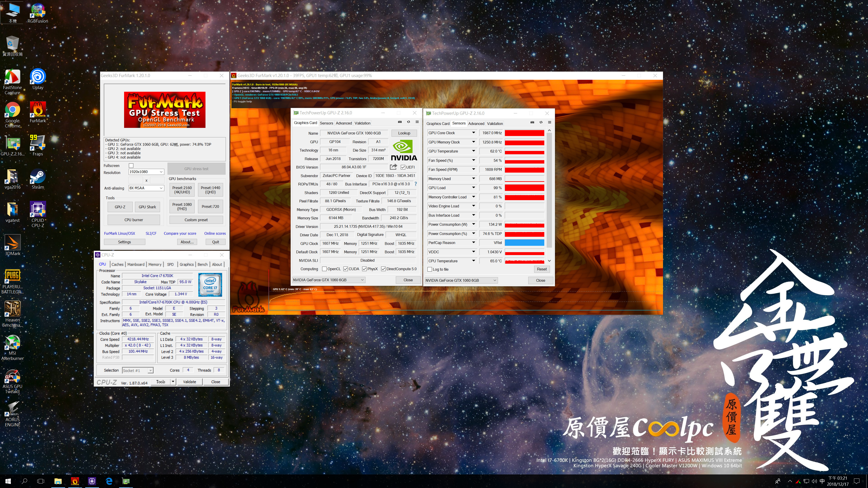Click Edge browser taskbar icon
Screen dimensions: 868x488
click(109, 481)
